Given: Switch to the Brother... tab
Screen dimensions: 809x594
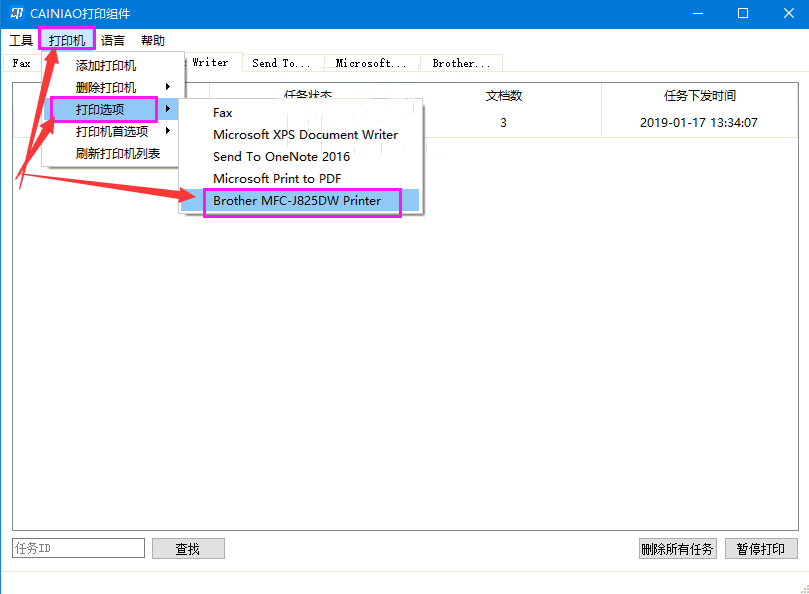Looking at the screenshot, I should tap(460, 63).
